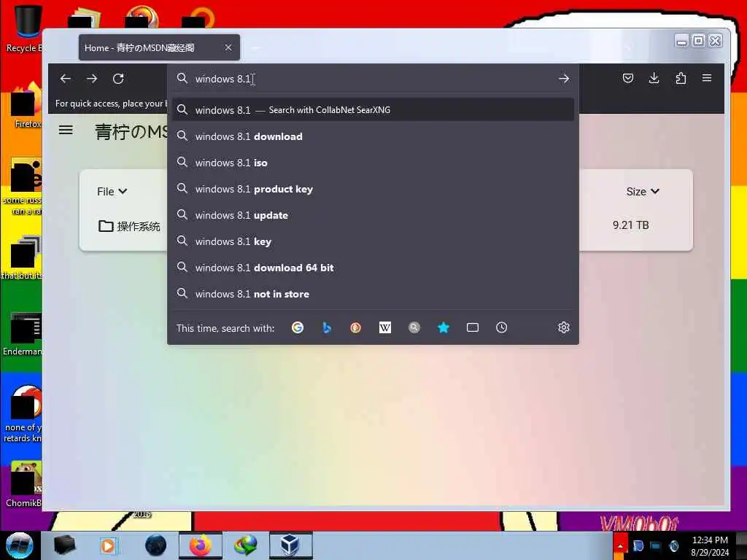Open VirtualBox cube icon in taskbar
Screen dimensions: 747x560
pyautogui.click(x=290, y=545)
